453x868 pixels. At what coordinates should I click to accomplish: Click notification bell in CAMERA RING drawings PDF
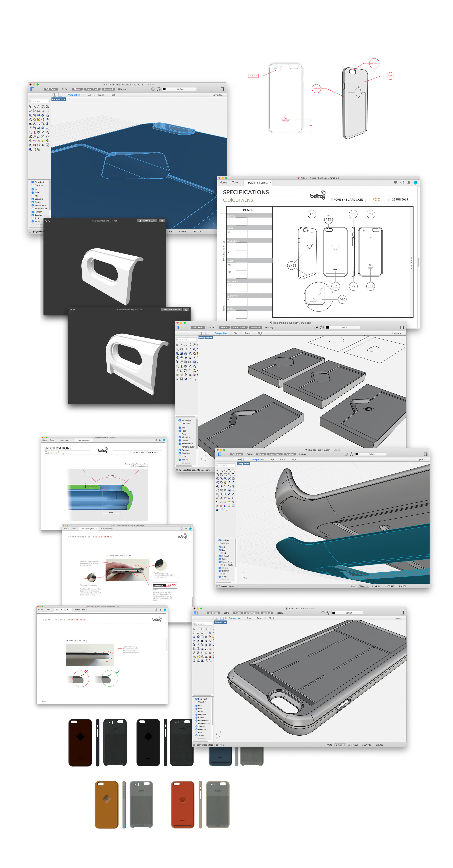160,440
